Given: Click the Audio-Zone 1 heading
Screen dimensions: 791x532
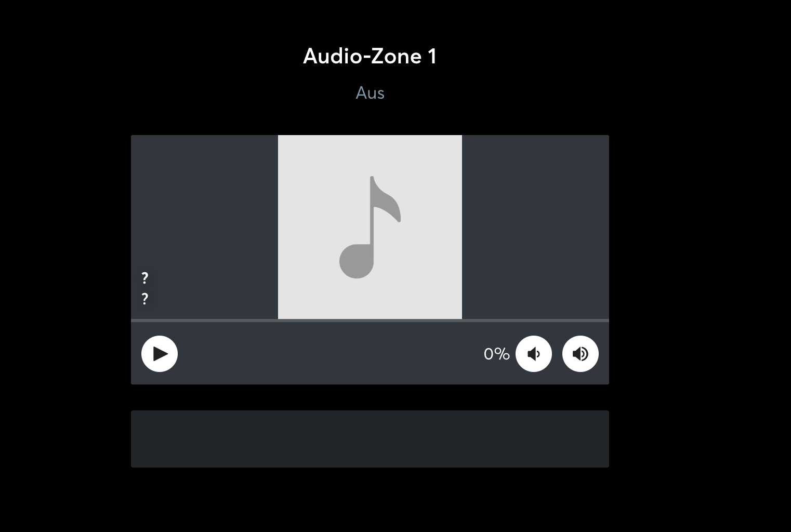Looking at the screenshot, I should (370, 56).
